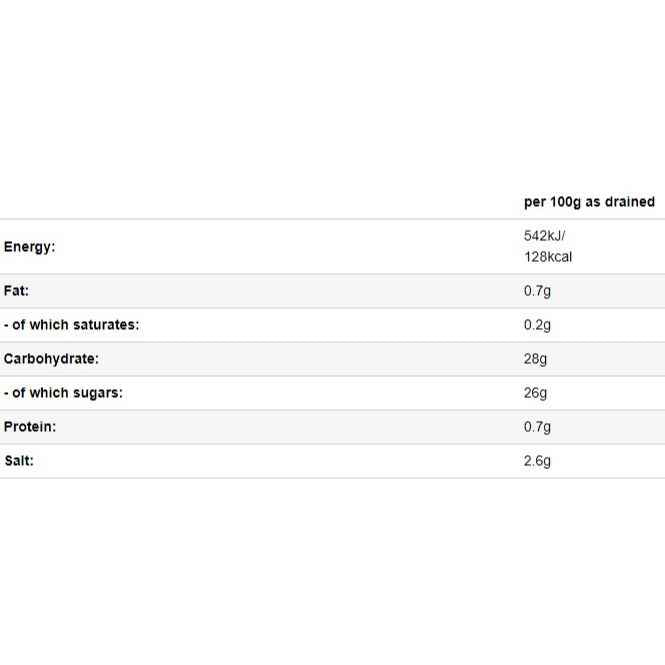Select the Energy row label

[x=30, y=247]
